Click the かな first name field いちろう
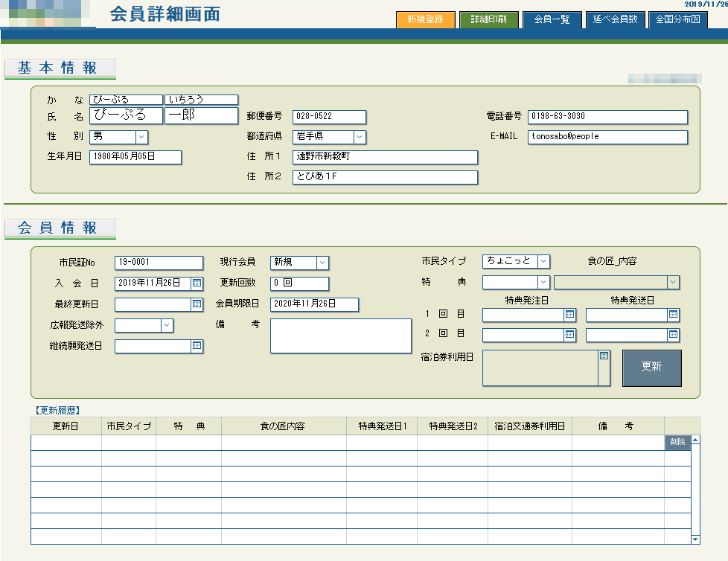This screenshot has width=728, height=561. [202, 100]
